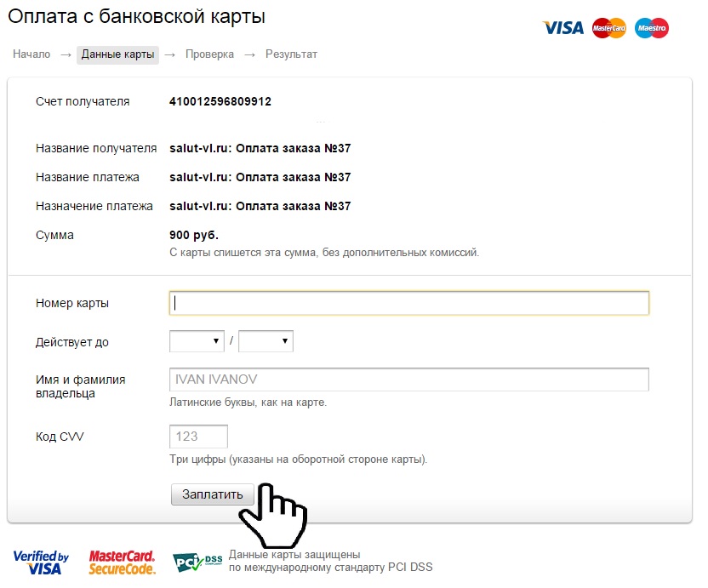Click the Заплатить button
708x588 pixels.
(212, 494)
